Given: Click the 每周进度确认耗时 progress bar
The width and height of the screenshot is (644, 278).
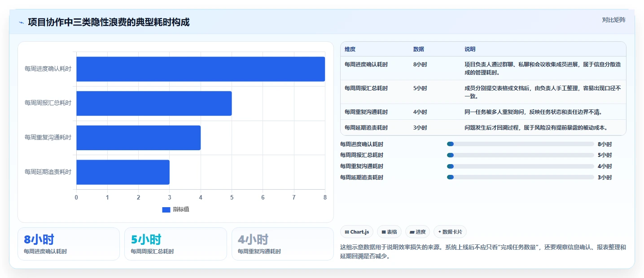Looking at the screenshot, I should click(521, 144).
